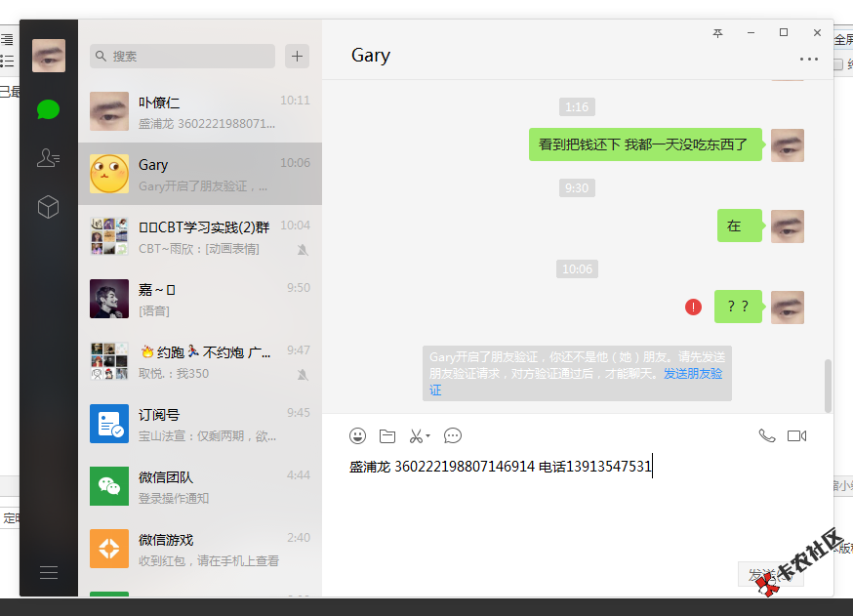853x616 pixels.
Task: Click your profile avatar in the sidebar
Action: [x=49, y=56]
